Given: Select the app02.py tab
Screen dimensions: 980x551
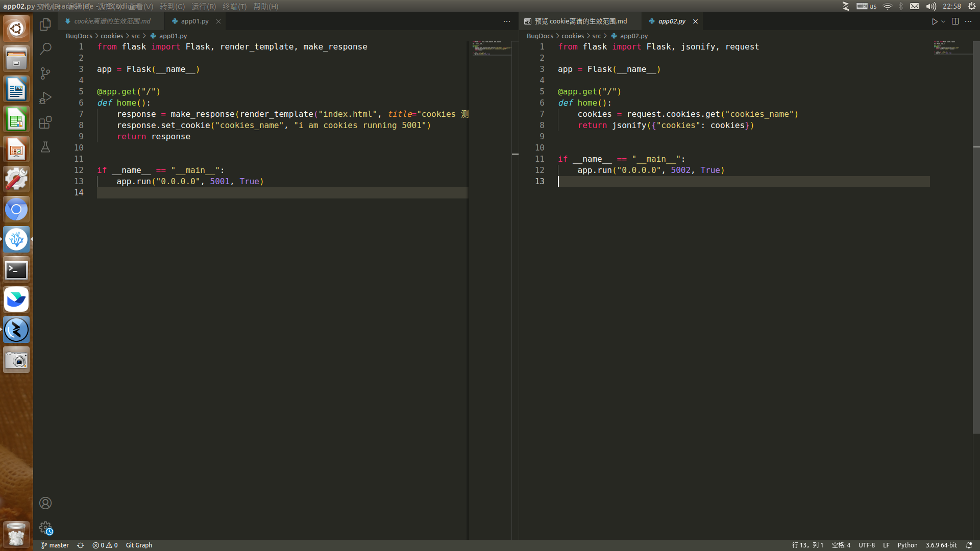Looking at the screenshot, I should pyautogui.click(x=672, y=21).
